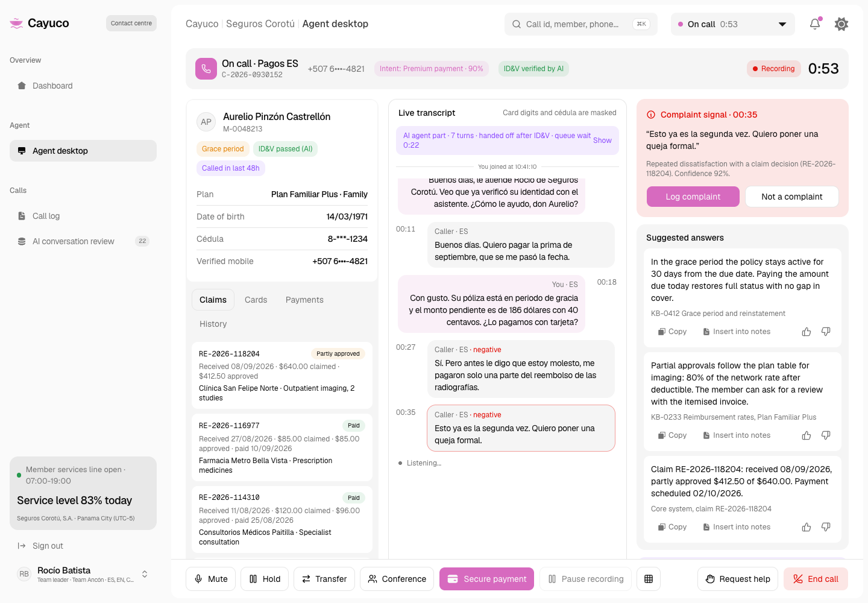The height and width of the screenshot is (603, 868).
Task: Mute the call microphone
Action: [211, 579]
